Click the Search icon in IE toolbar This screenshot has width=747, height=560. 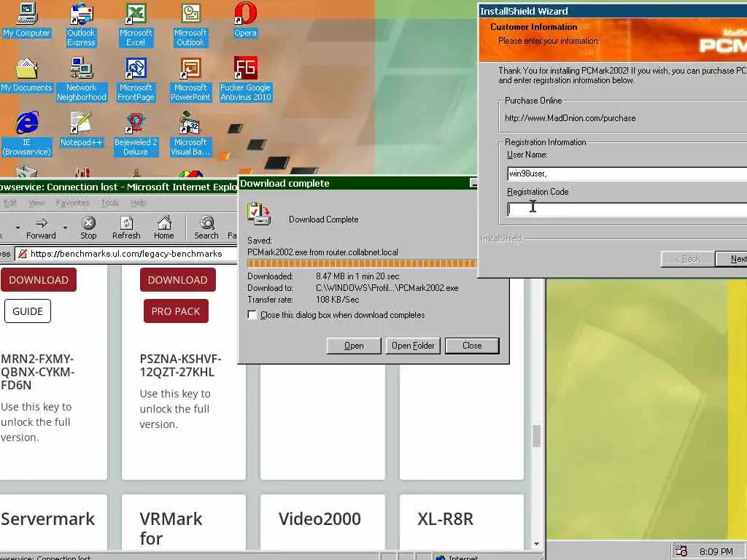[x=206, y=227]
